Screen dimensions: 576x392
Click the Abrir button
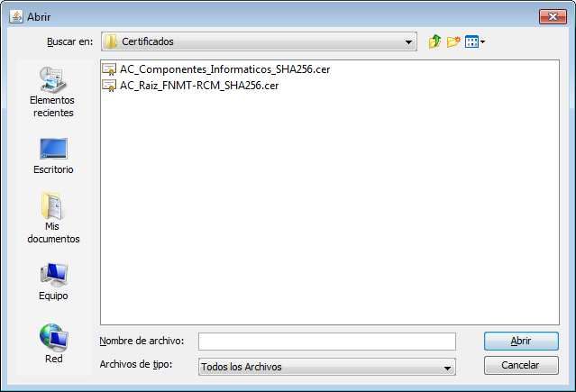tap(521, 342)
